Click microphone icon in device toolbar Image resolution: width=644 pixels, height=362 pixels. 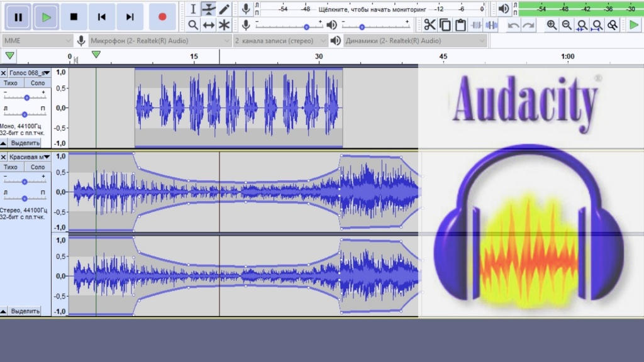click(81, 41)
